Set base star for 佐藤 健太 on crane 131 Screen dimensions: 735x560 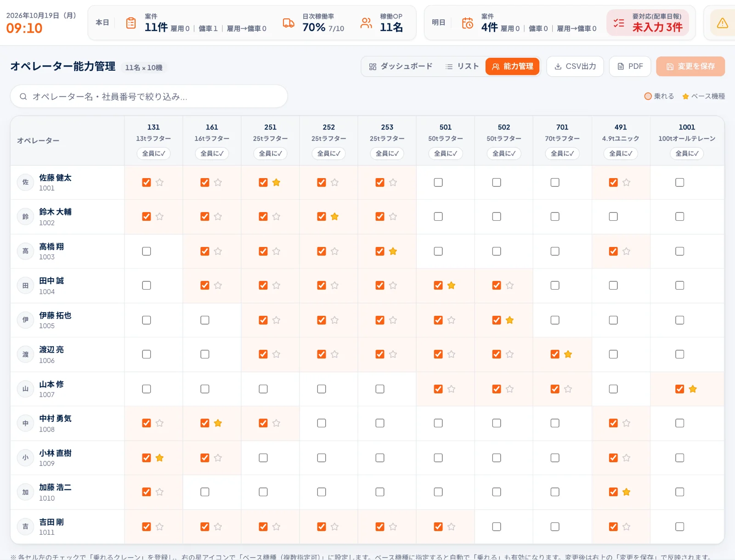pos(159,183)
